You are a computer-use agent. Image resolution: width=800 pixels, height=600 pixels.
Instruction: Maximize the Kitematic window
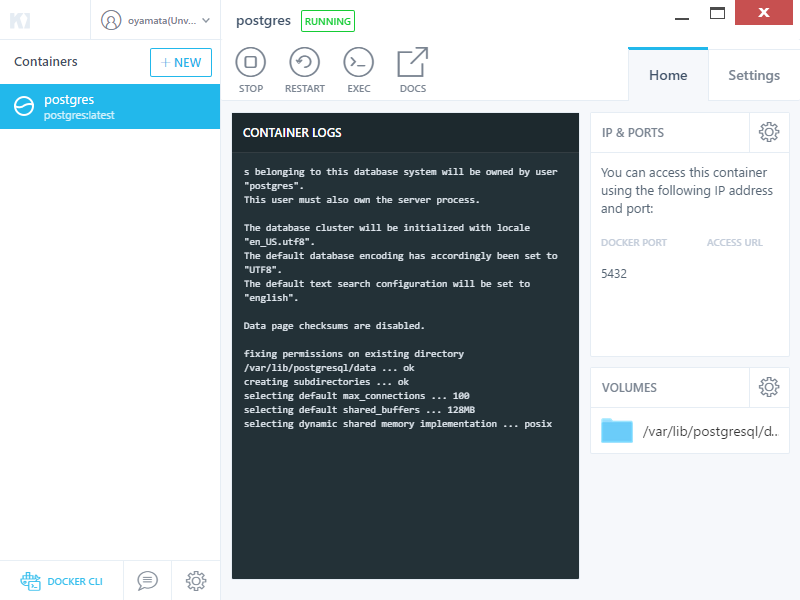(717, 13)
